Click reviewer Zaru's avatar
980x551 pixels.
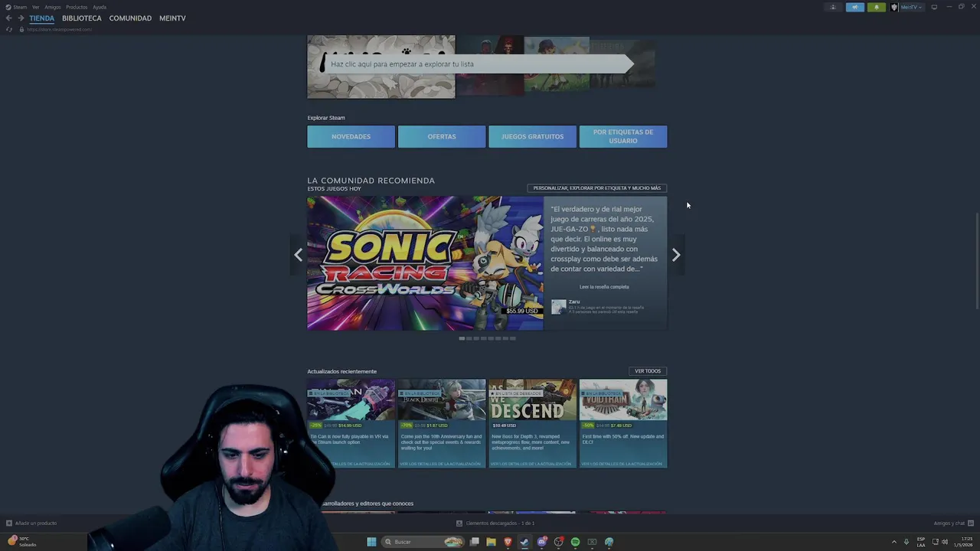(x=559, y=307)
